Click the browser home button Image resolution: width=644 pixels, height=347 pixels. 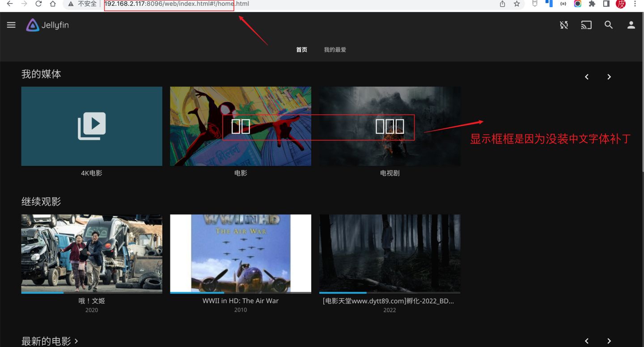(x=53, y=4)
